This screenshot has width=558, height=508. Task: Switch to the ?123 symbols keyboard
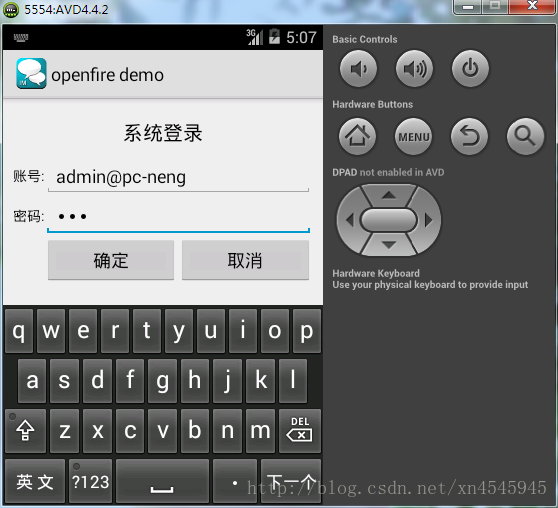[x=90, y=481]
